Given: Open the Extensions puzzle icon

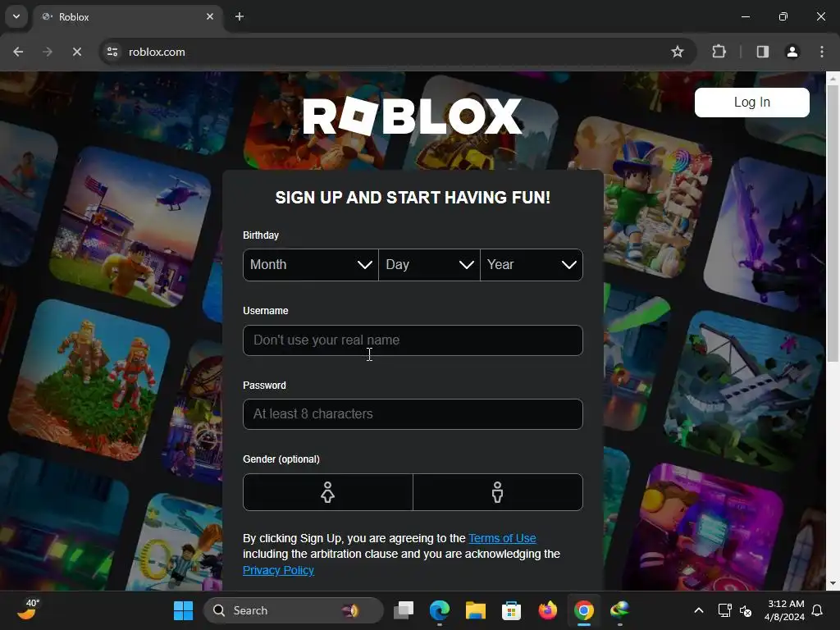Looking at the screenshot, I should (719, 52).
